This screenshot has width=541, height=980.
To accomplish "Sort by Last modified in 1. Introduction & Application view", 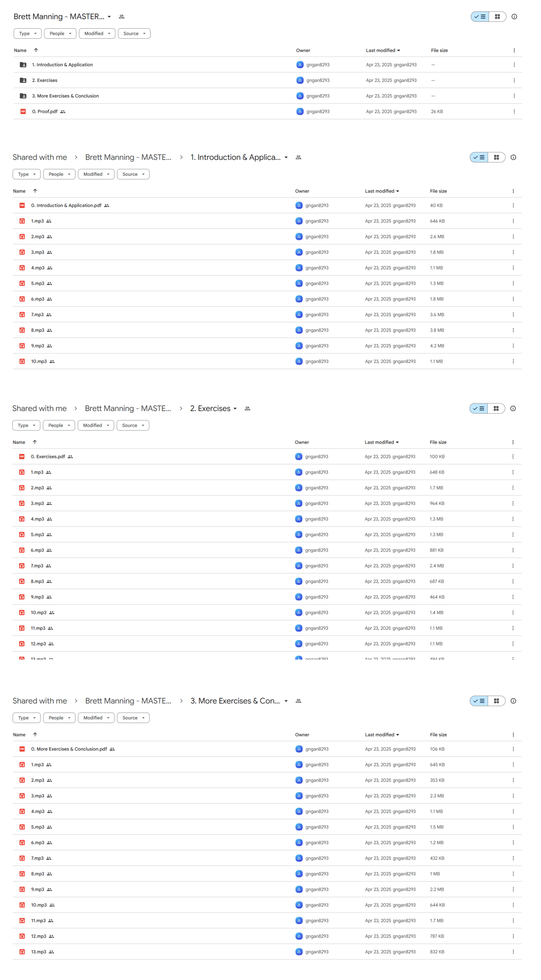I will [382, 191].
